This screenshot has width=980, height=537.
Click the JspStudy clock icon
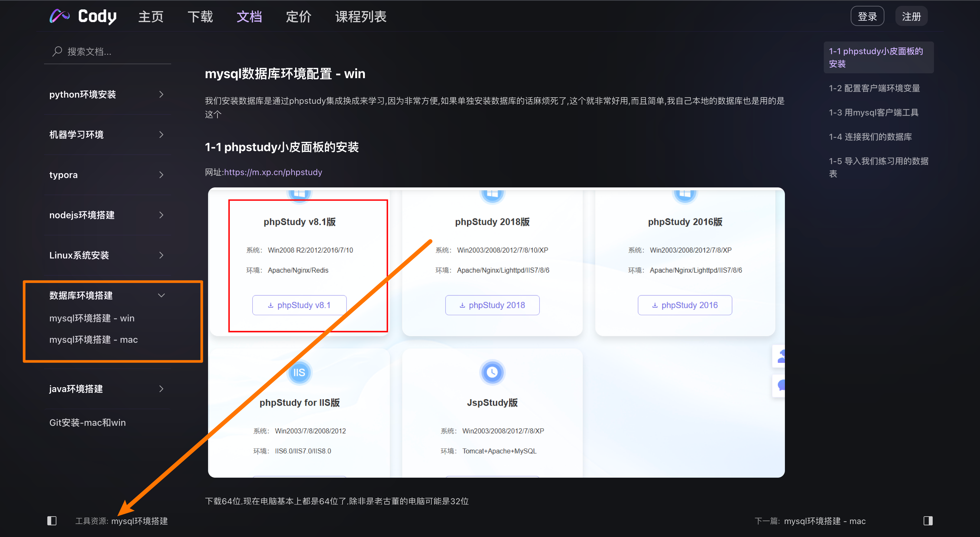click(x=492, y=372)
